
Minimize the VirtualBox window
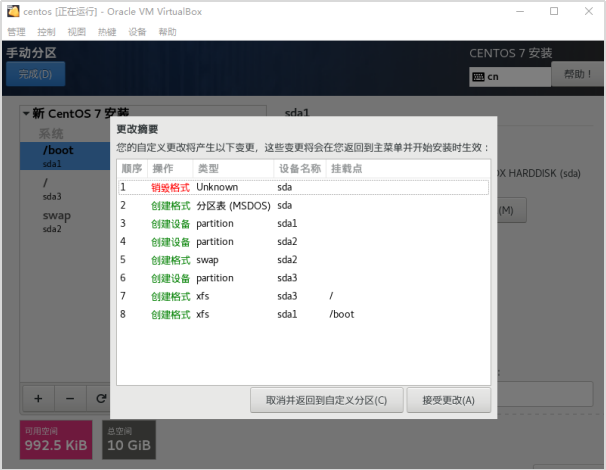pos(520,11)
